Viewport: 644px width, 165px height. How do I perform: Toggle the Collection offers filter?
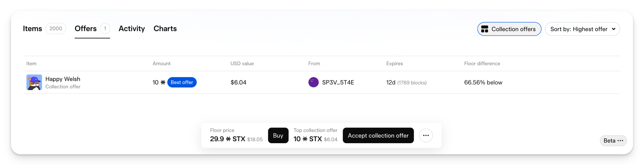pyautogui.click(x=509, y=29)
